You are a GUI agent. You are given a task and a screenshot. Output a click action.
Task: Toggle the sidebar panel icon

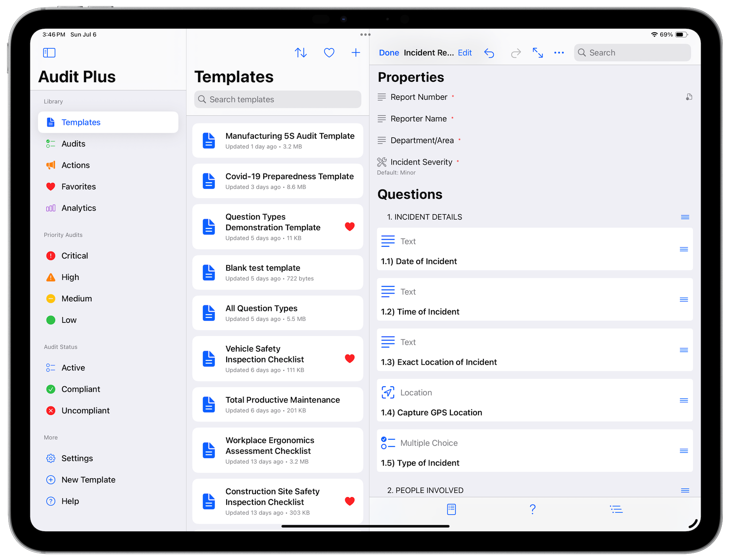tap(49, 53)
